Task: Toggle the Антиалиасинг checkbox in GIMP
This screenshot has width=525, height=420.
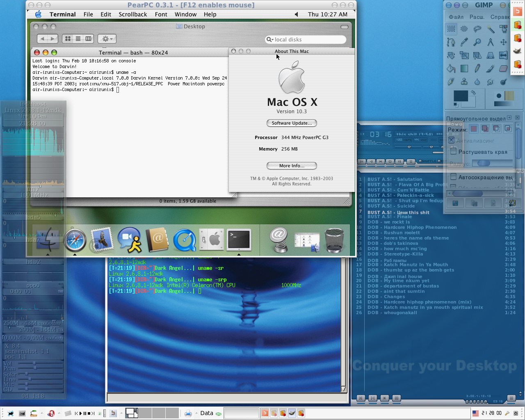Action: coord(451,140)
